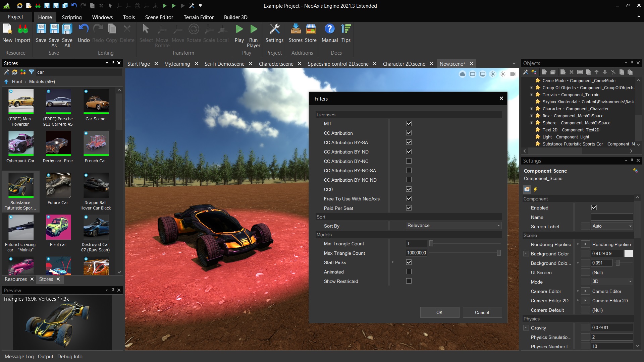The width and height of the screenshot is (644, 362).
Task: Open the Stores icon in Additions
Action: [296, 29]
